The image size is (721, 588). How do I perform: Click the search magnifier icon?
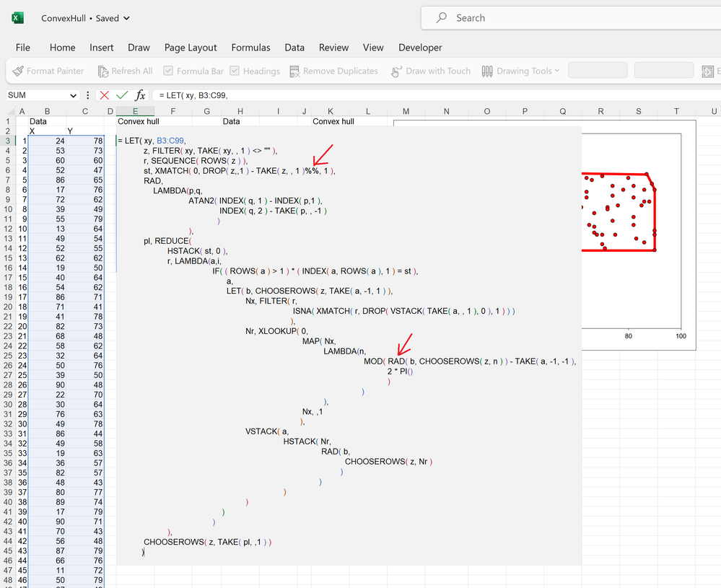(442, 18)
